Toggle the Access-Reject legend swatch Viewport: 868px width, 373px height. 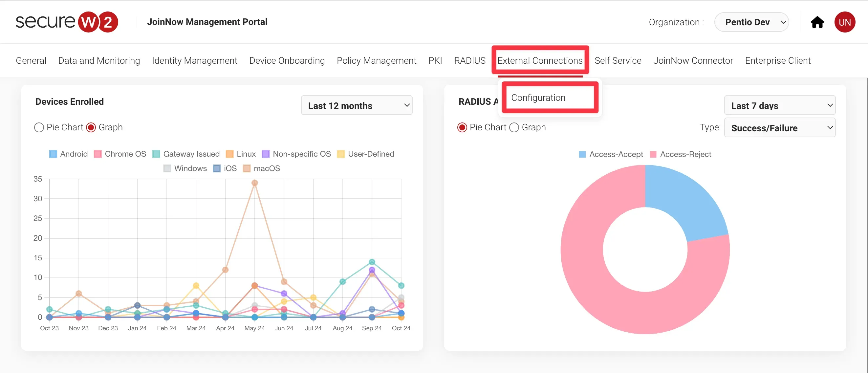pos(653,154)
